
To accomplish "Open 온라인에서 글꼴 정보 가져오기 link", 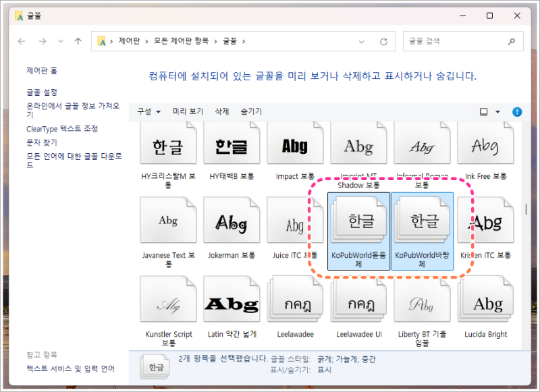I will click(73, 110).
